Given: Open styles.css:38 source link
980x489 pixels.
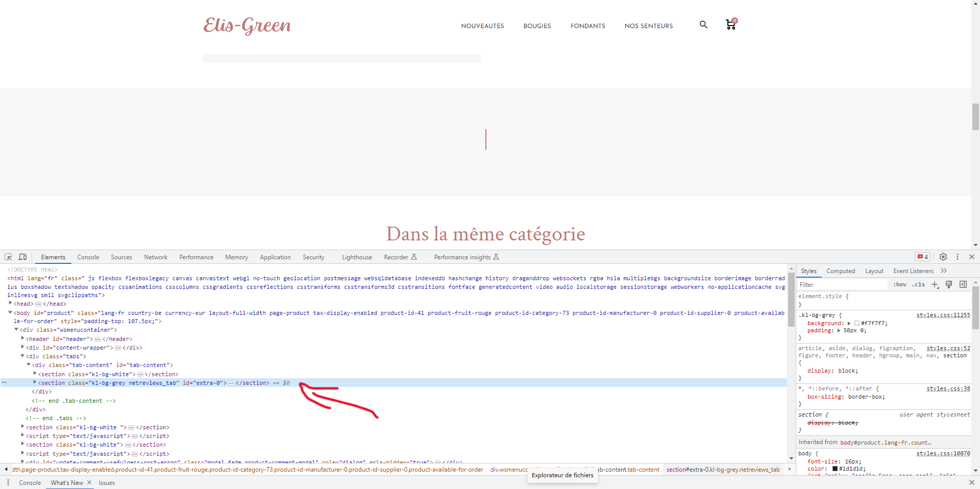Looking at the screenshot, I should click(x=948, y=388).
